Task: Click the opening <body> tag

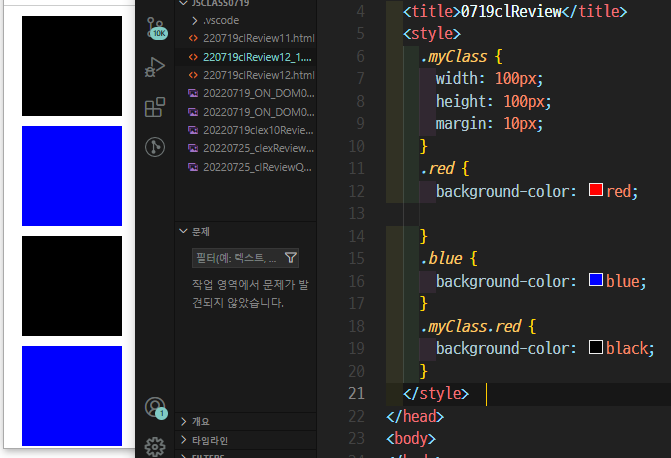Action: [411, 439]
